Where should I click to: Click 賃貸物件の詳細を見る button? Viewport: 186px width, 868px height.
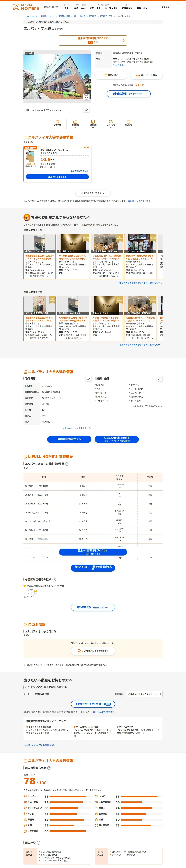tap(69, 439)
